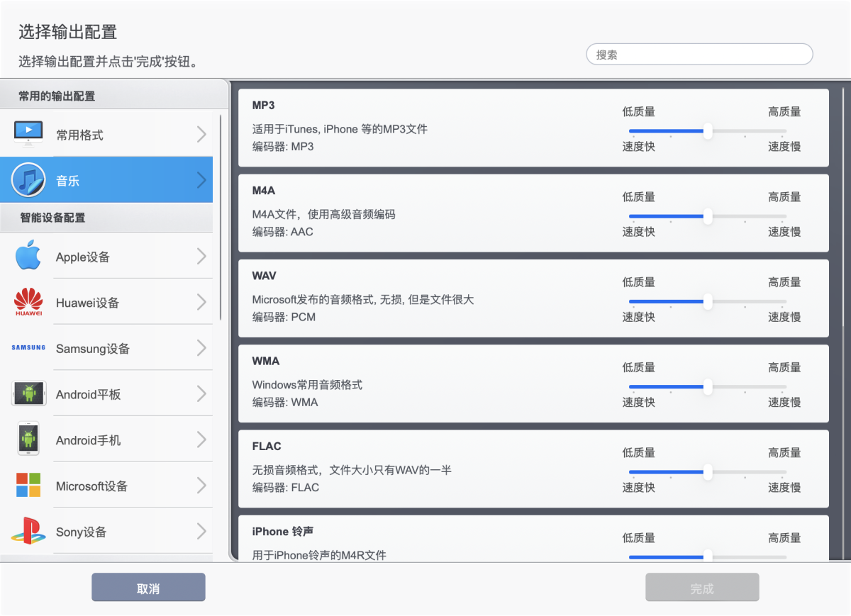Expand the Sony设备 chevron arrow
Viewport: 851px width, 616px height.
click(x=201, y=532)
